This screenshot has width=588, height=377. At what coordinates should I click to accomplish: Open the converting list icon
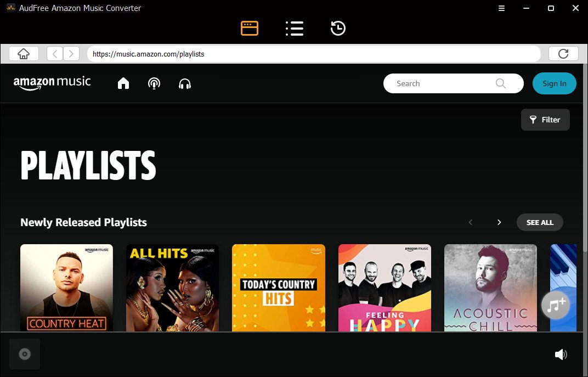[x=295, y=28]
